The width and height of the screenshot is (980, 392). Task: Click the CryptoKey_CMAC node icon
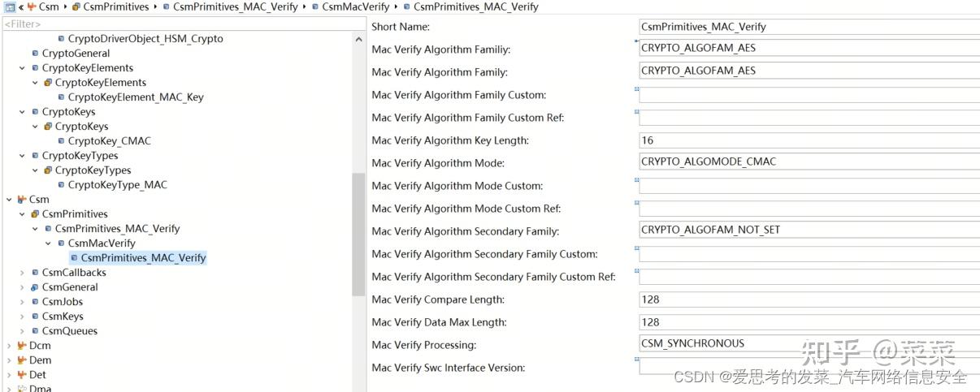coord(61,141)
